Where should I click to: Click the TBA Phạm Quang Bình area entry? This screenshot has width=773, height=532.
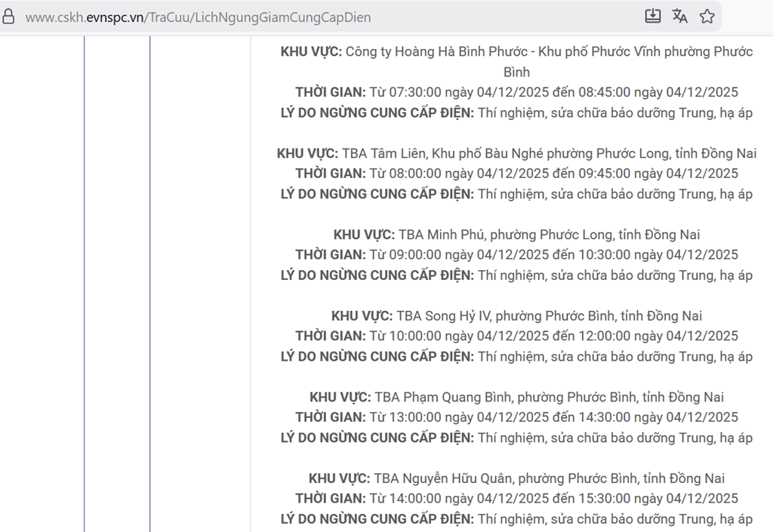(x=516, y=397)
